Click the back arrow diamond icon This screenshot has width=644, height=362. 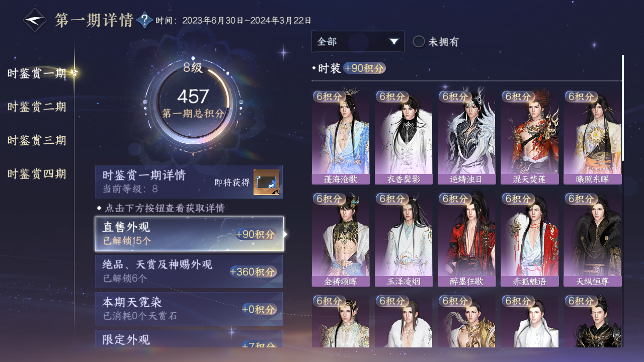click(x=35, y=20)
